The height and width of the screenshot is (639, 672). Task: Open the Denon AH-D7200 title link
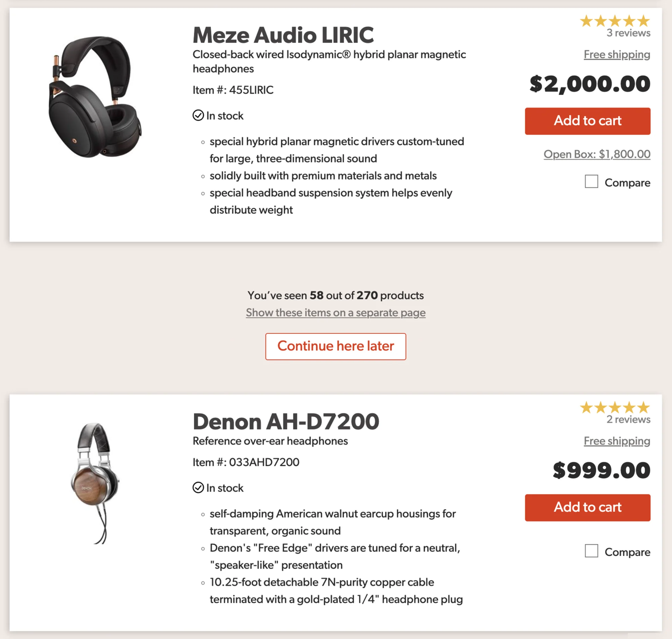pos(286,421)
